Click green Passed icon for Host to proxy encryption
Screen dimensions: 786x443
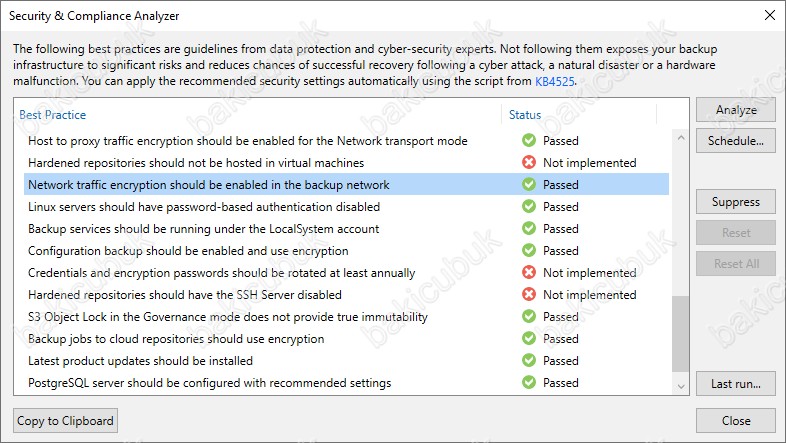(529, 140)
